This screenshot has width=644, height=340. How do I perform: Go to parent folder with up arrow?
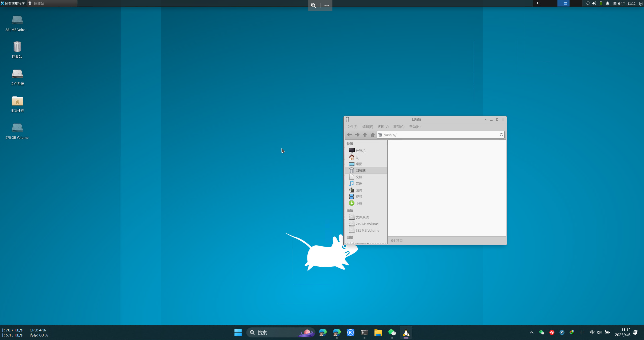[x=365, y=135]
